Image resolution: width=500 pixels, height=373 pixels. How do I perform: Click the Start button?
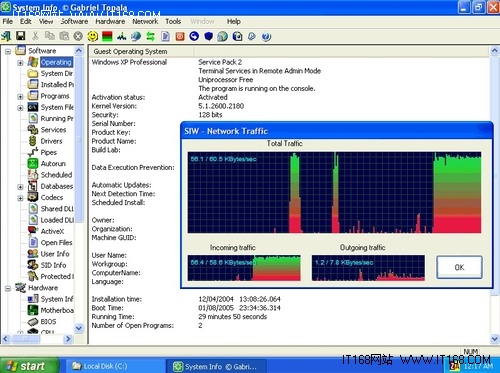(29, 366)
